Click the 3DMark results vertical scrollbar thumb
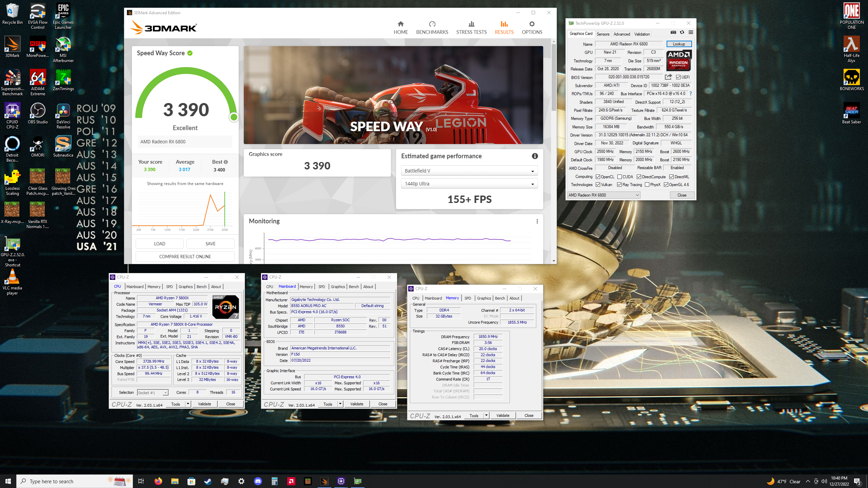Screen dimensions: 868x488 (554, 77)
